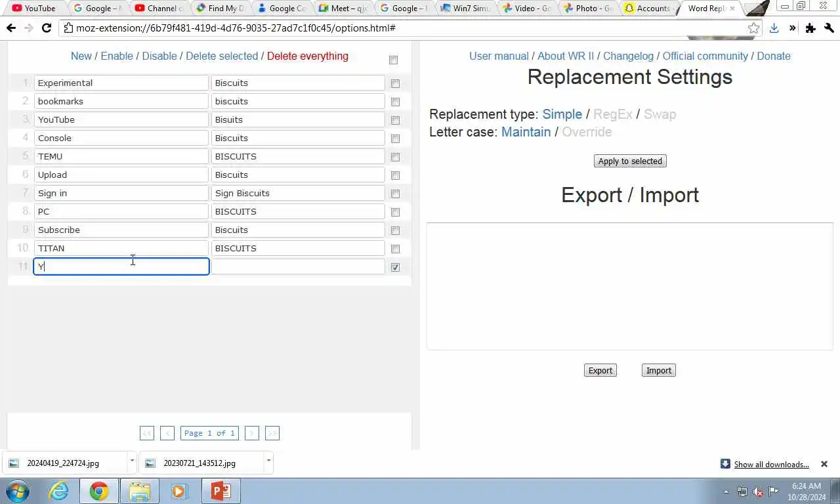Switch to Meet tab
840x504 pixels.
(x=343, y=9)
